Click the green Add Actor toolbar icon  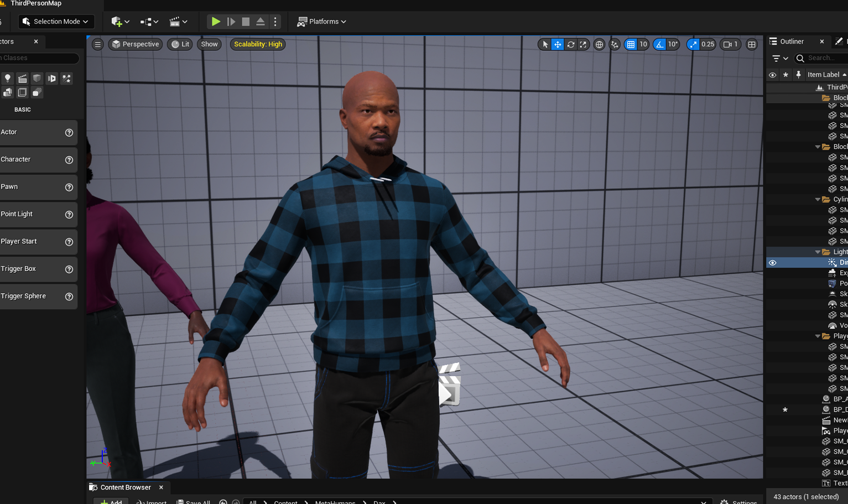click(118, 22)
